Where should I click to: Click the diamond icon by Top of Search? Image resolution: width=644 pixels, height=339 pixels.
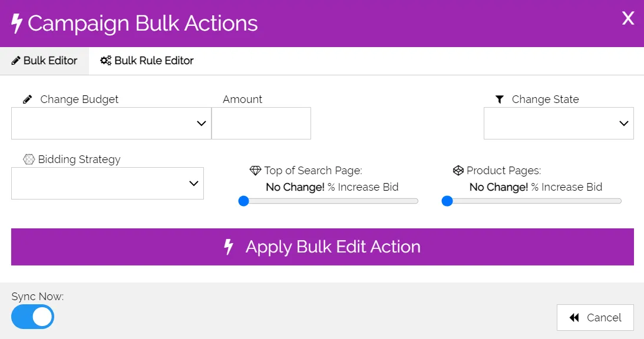point(256,170)
